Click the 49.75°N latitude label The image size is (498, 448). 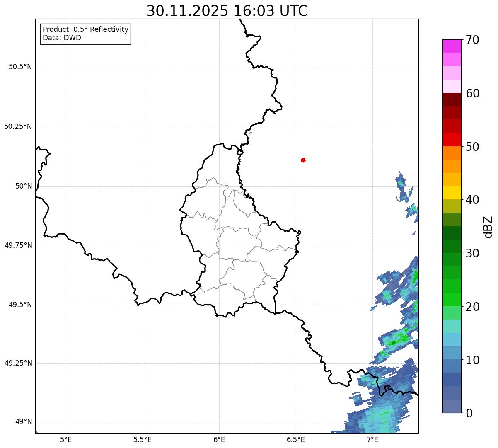point(18,245)
